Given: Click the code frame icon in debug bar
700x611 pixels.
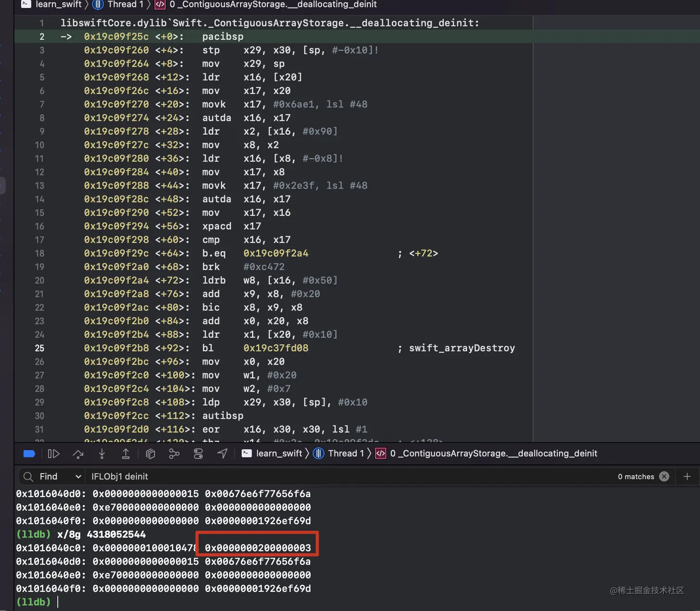Looking at the screenshot, I should click(x=381, y=454).
